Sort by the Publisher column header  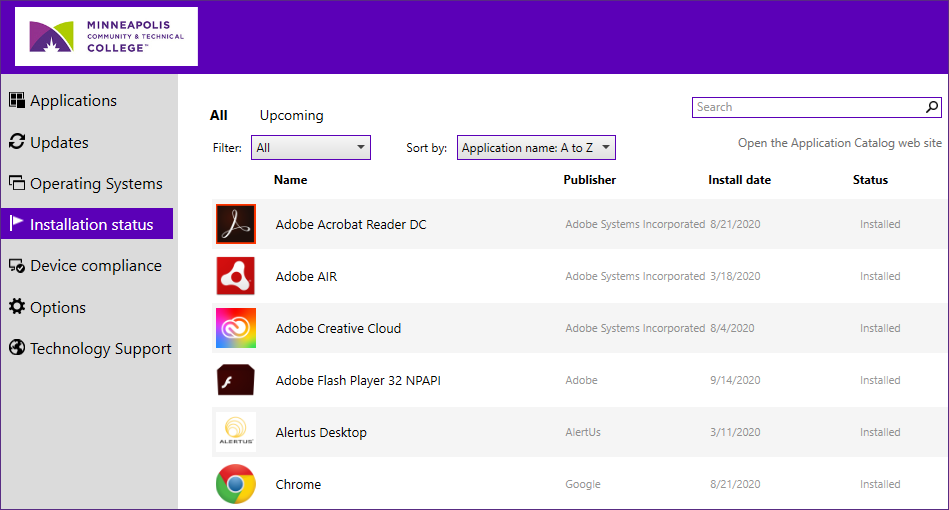pyautogui.click(x=589, y=180)
